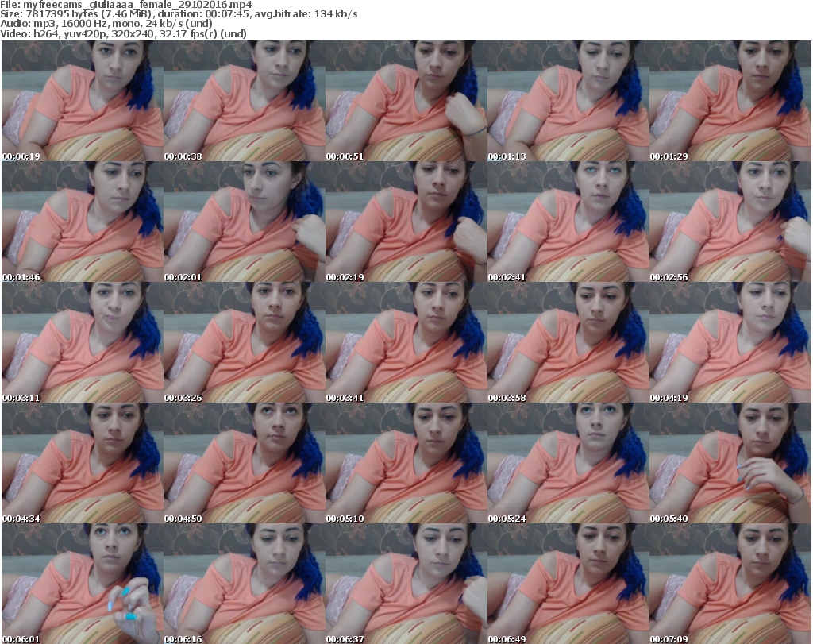Open the thumbnail frame stamped 00:02:19
This screenshot has width=813, height=644.
tap(406, 222)
